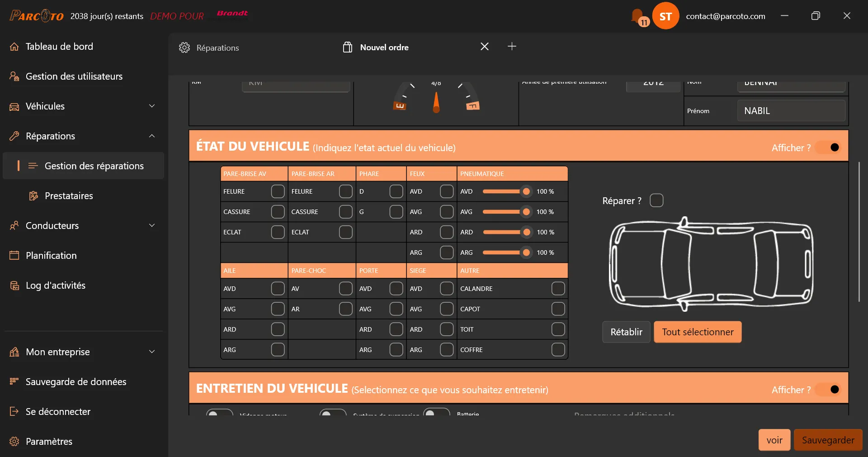Check ECLAT under Pare-brise AV

coord(278,232)
